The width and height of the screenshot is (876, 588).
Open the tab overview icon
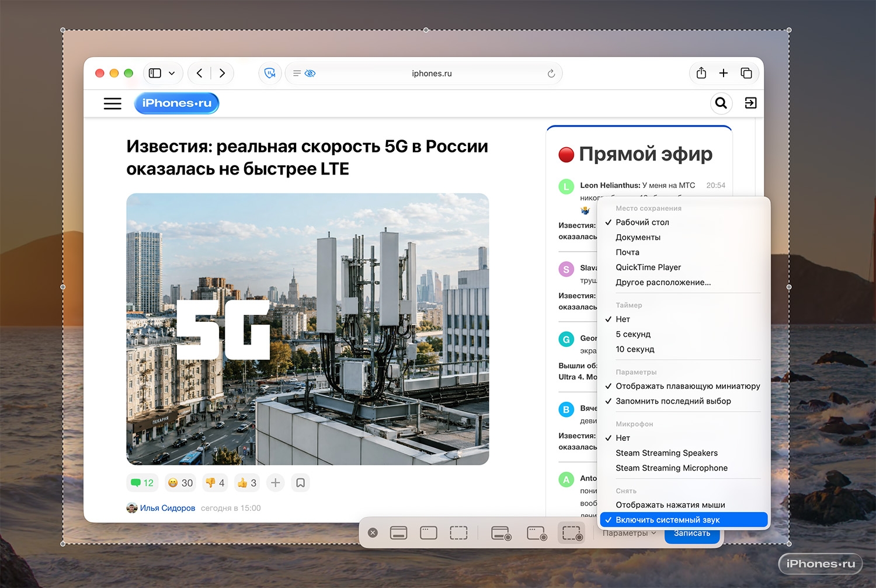click(746, 73)
